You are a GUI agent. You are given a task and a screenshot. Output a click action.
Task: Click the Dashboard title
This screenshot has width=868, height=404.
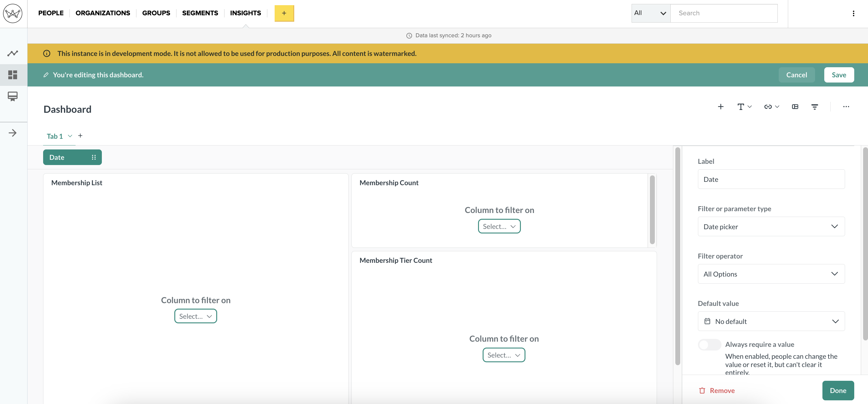point(67,109)
